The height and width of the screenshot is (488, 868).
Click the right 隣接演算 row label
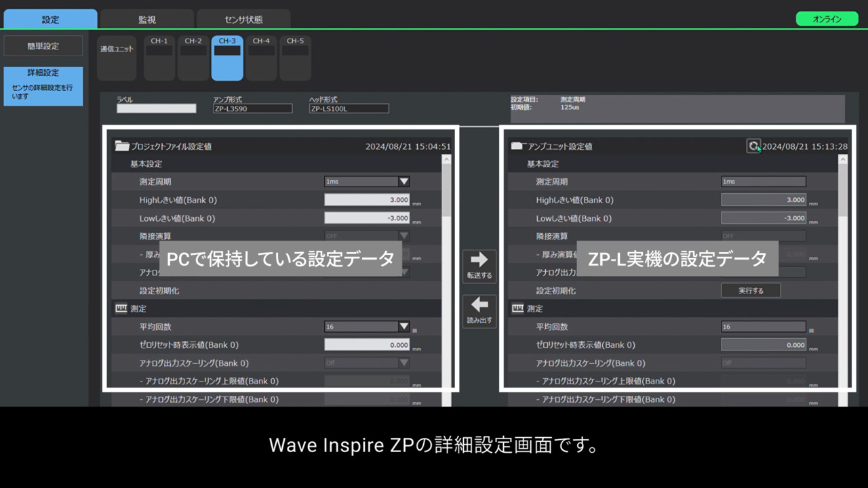tap(552, 237)
